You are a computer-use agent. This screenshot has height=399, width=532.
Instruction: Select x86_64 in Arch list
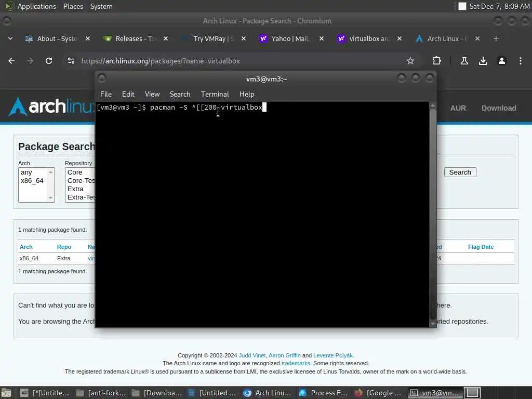32,180
